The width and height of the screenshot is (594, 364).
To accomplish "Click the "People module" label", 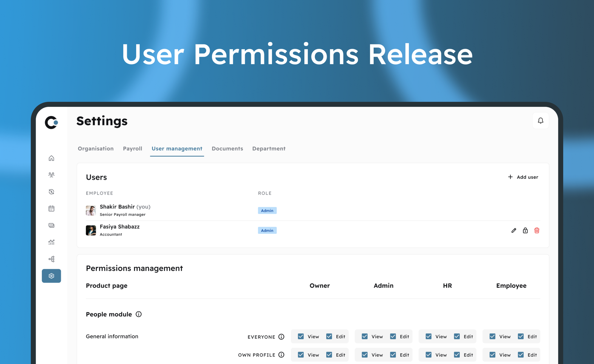I will 109,314.
